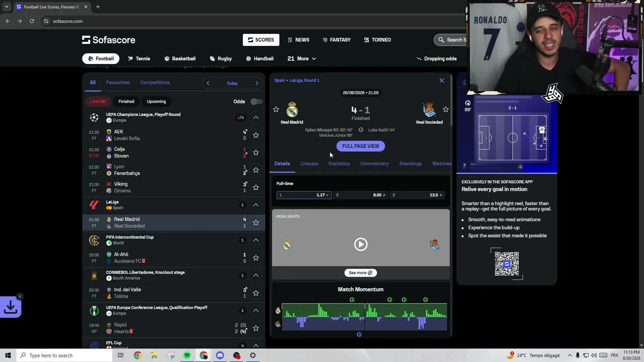This screenshot has height=362, width=644.
Task: Click the Real Sociedad crest in match header
Action: pos(429,109)
